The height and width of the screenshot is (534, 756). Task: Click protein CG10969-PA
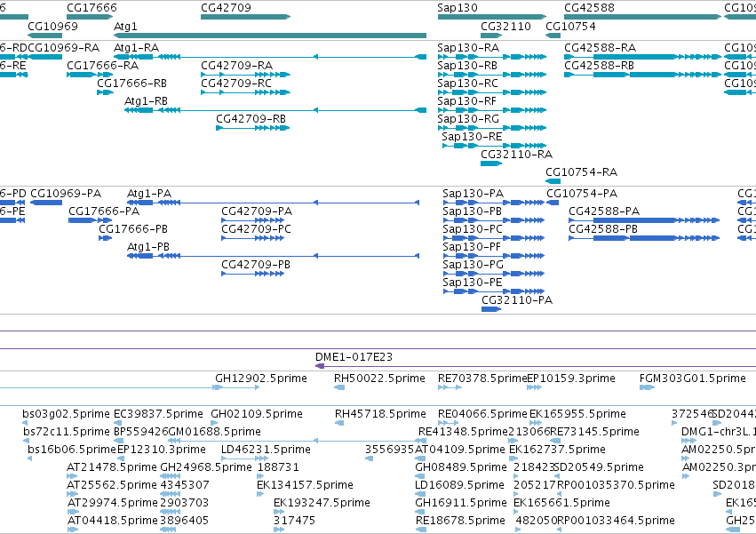46,203
